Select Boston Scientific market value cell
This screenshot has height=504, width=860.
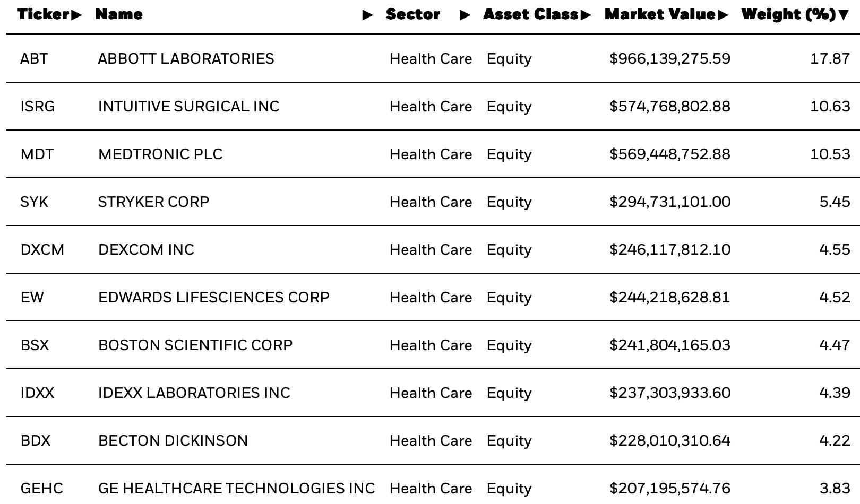[670, 345]
